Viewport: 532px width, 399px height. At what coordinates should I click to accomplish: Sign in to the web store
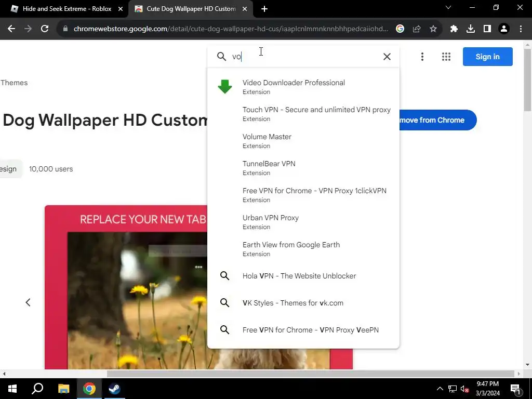click(487, 57)
